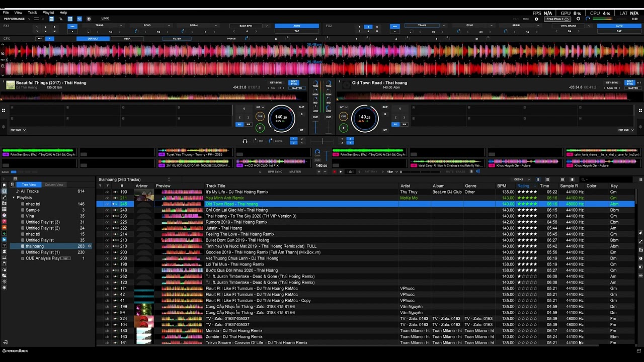644x362 pixels.
Task: Toggle the sampler grid panel icon
Action: click(x=70, y=19)
